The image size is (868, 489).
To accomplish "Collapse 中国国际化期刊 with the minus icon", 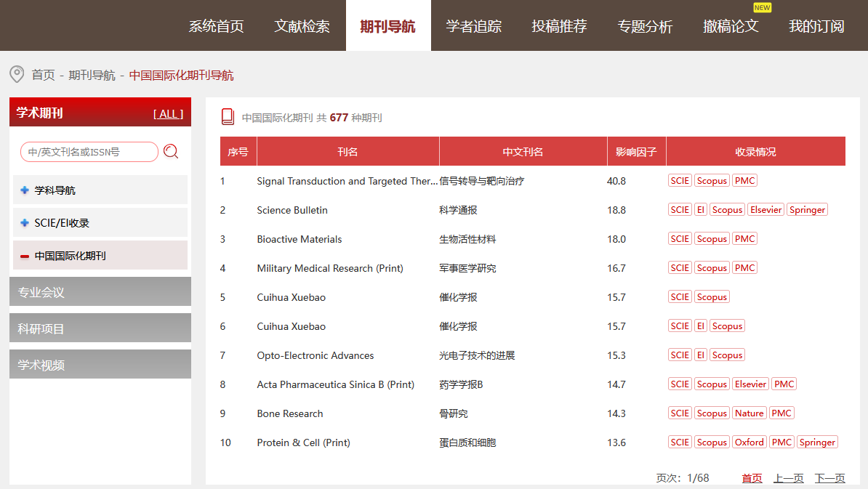I will [x=25, y=256].
